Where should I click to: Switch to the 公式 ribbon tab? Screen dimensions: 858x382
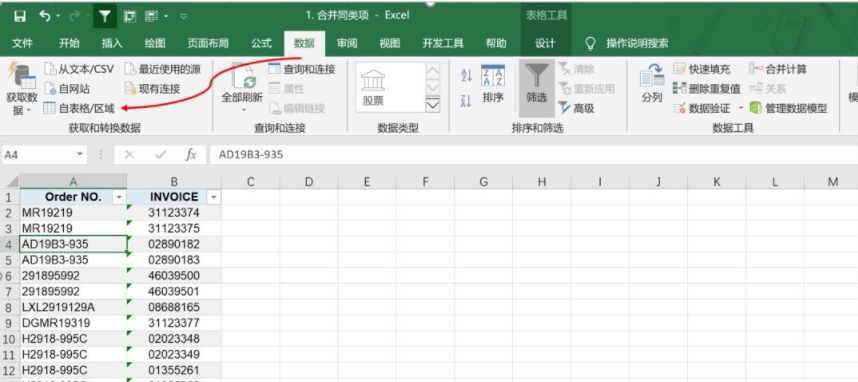tap(262, 43)
